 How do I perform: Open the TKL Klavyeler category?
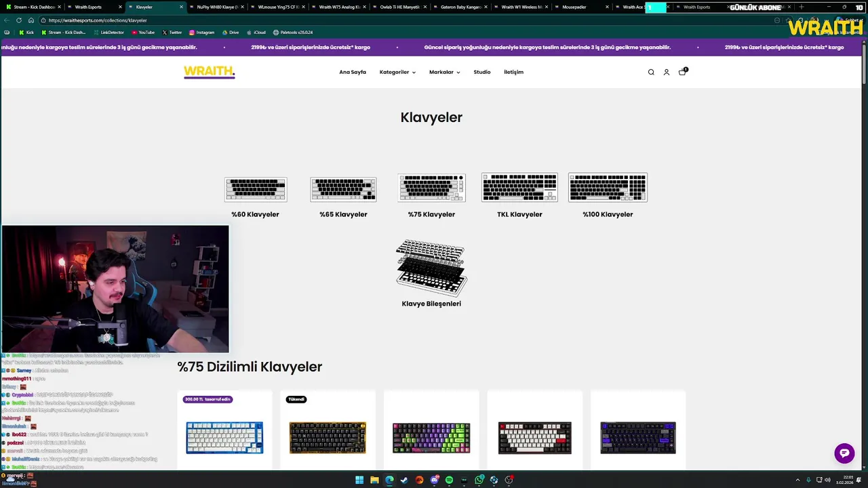(x=519, y=196)
